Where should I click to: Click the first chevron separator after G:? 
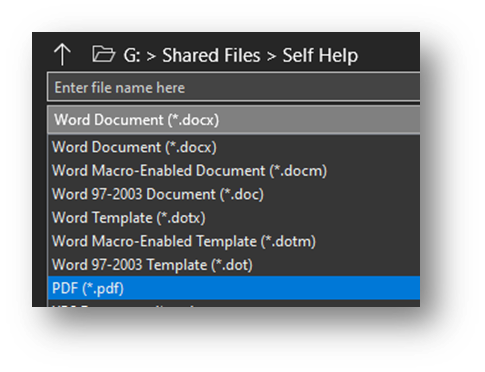pos(151,56)
